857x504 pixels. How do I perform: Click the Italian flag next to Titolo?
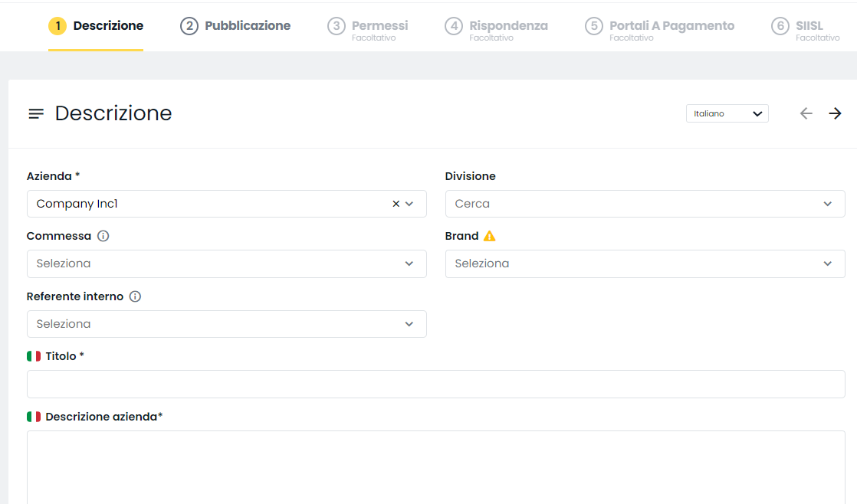click(x=34, y=356)
